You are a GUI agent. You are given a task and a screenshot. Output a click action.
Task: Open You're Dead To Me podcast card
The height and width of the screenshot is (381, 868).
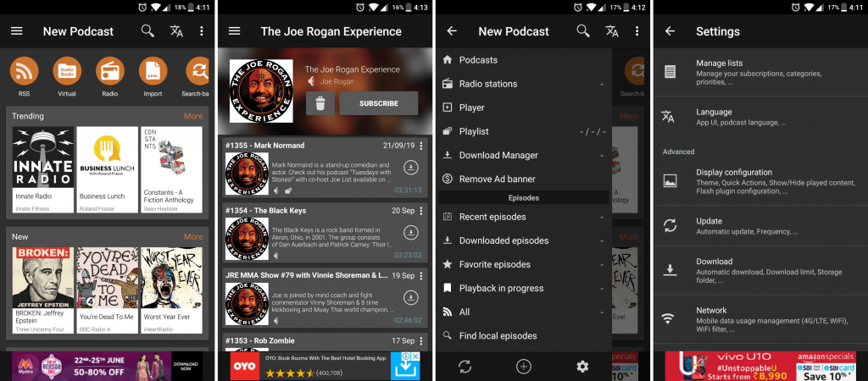(108, 290)
